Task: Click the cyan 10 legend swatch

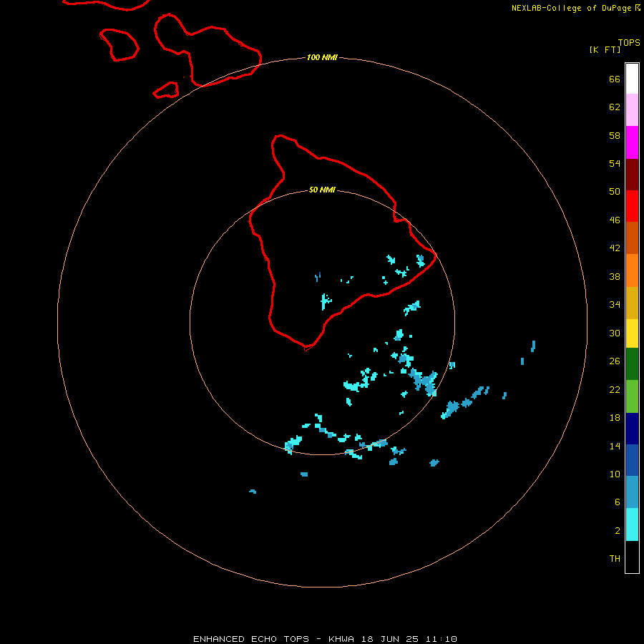Action: click(x=632, y=525)
